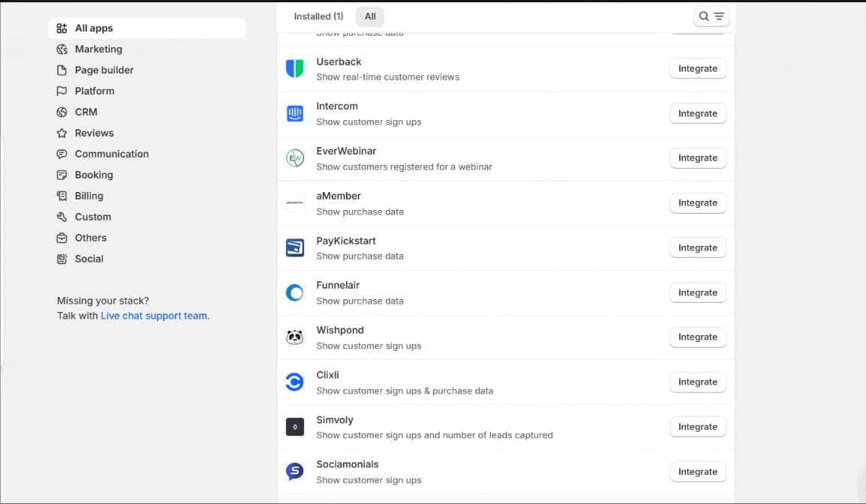The height and width of the screenshot is (504, 866).
Task: Click the PayKickstart app icon
Action: point(295,248)
